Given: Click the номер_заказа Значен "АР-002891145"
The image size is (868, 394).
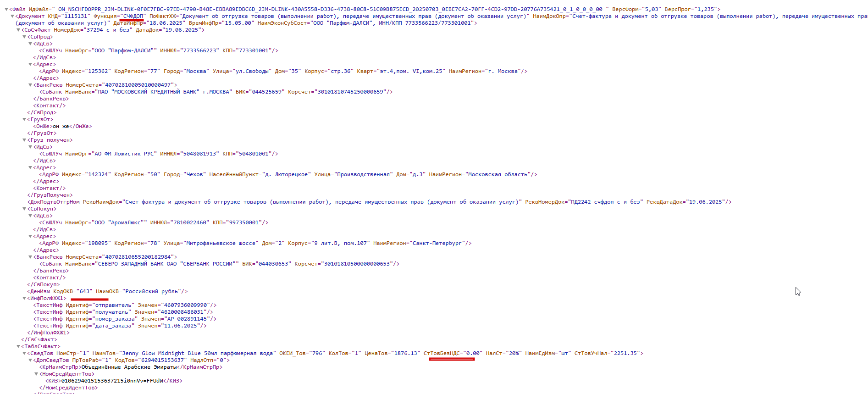Looking at the screenshot, I should point(187,319).
